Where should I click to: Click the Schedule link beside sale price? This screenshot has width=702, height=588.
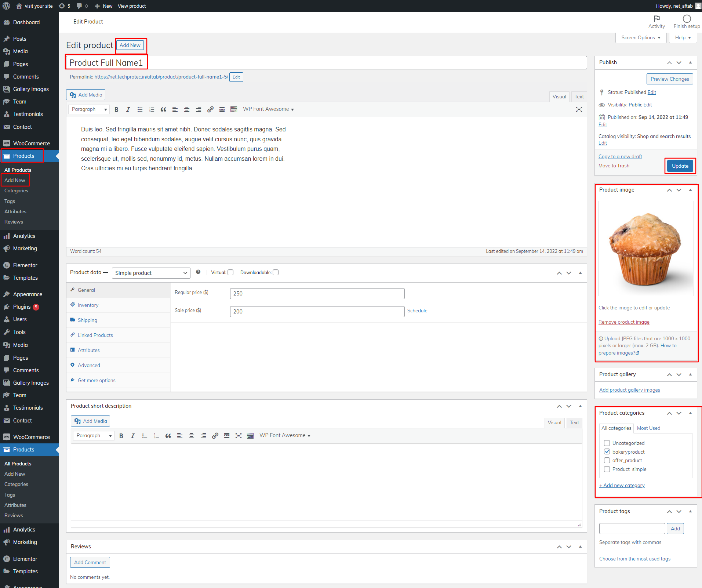417,311
